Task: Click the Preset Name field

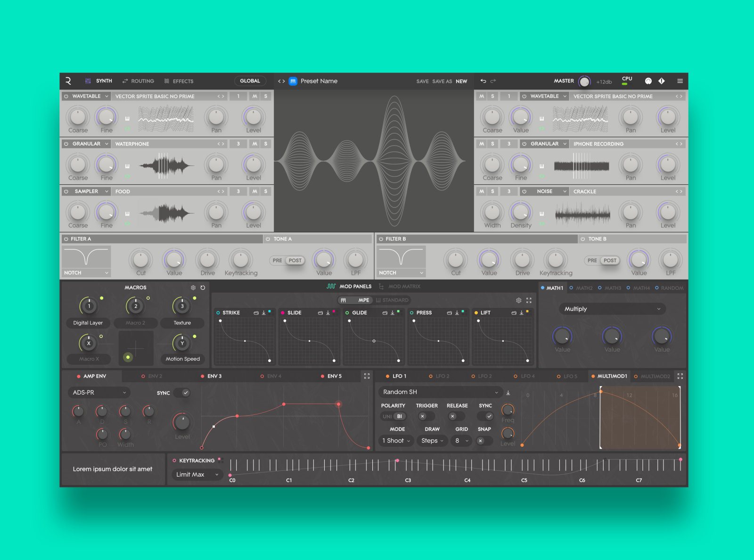Action: tap(319, 81)
